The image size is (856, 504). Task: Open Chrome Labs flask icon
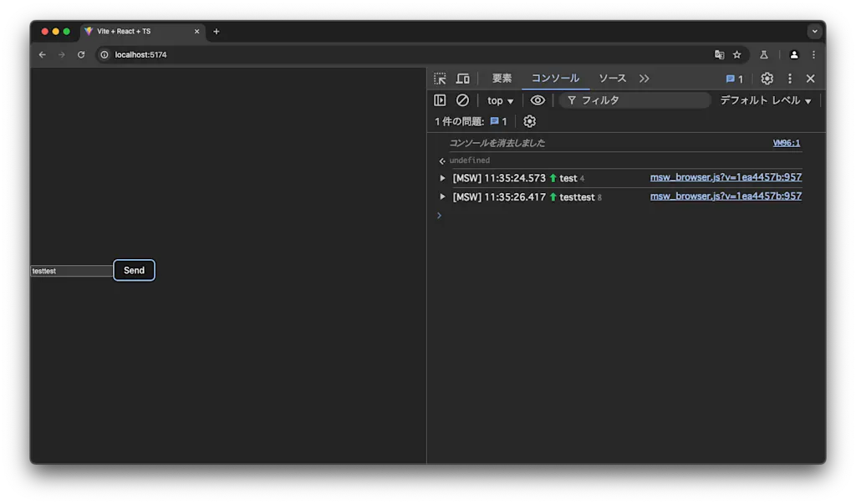click(764, 54)
